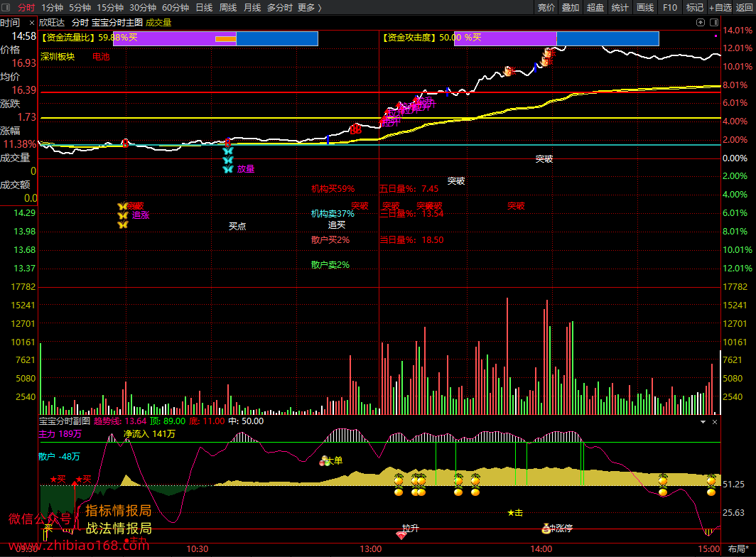Click the 五日量%: 7.45 value
The width and height of the screenshot is (756, 557).
(x=409, y=188)
